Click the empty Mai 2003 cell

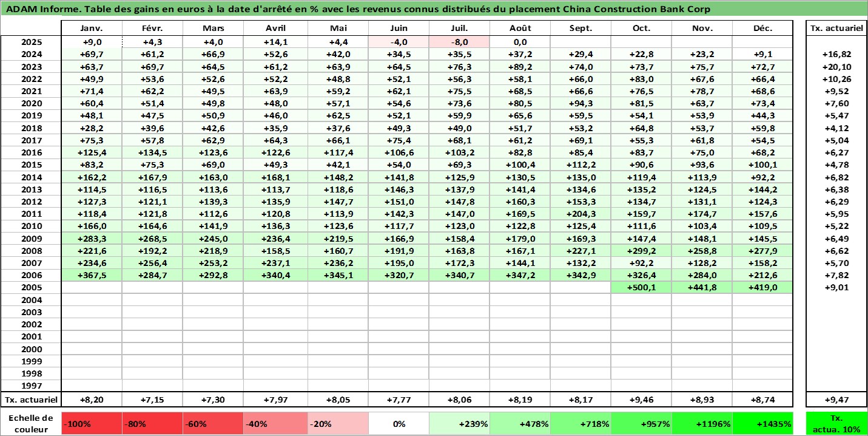338,312
